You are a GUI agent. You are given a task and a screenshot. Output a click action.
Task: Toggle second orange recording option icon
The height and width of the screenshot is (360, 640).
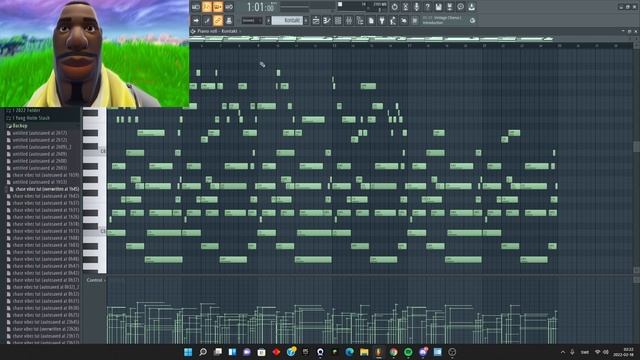coord(218,7)
